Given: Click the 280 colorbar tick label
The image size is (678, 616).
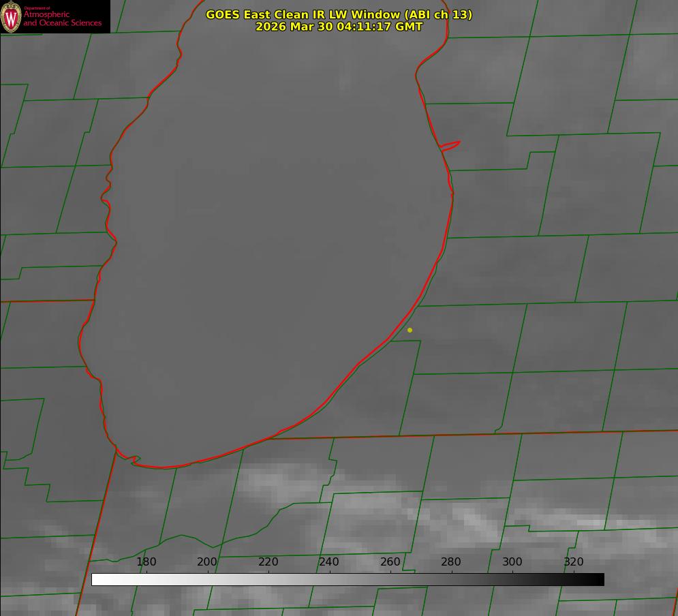Looking at the screenshot, I should 451,562.
